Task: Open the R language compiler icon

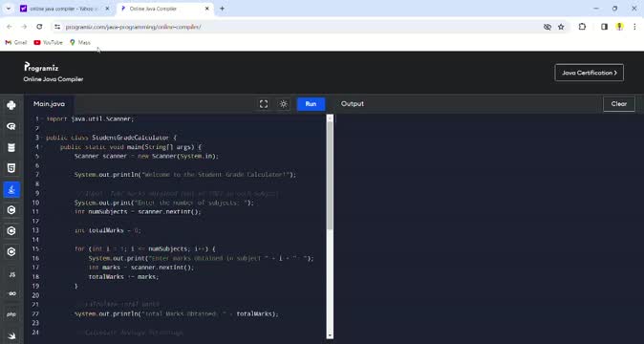Action: click(11, 126)
